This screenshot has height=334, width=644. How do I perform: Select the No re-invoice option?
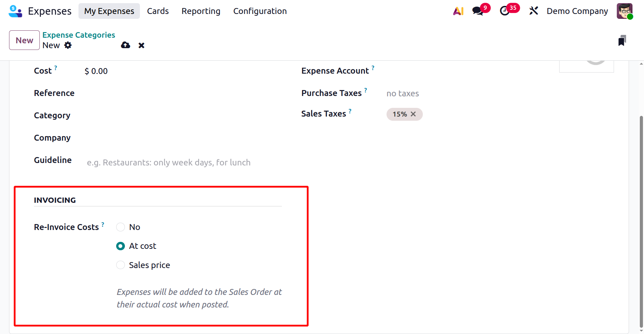pos(121,227)
